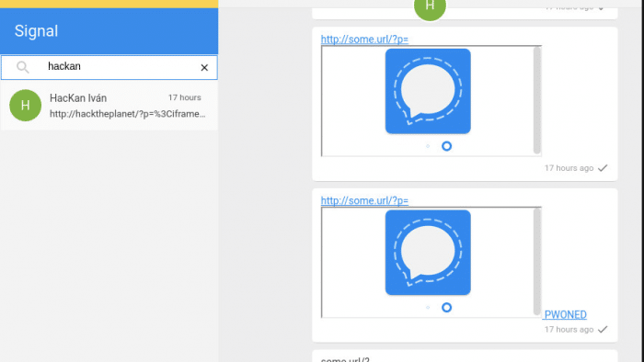Click the some.url/? text in bottom message
This screenshot has width=644, height=362.
point(345,359)
